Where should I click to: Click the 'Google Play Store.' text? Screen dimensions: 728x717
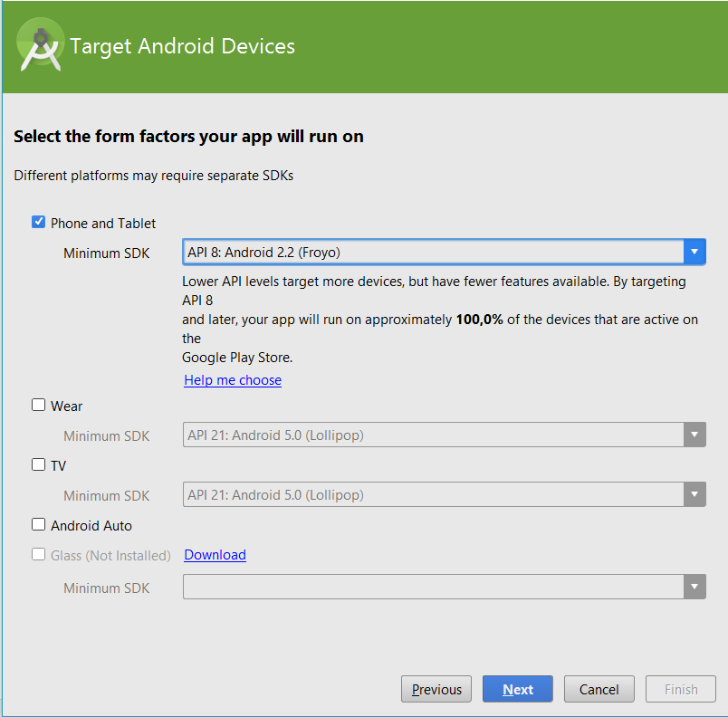[237, 358]
